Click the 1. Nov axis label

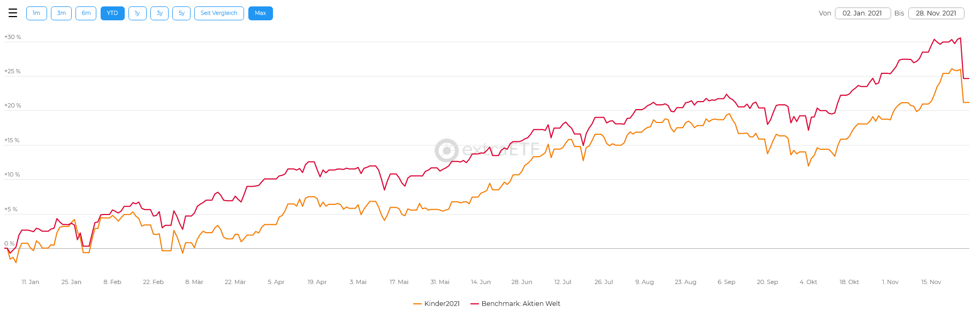click(x=890, y=282)
